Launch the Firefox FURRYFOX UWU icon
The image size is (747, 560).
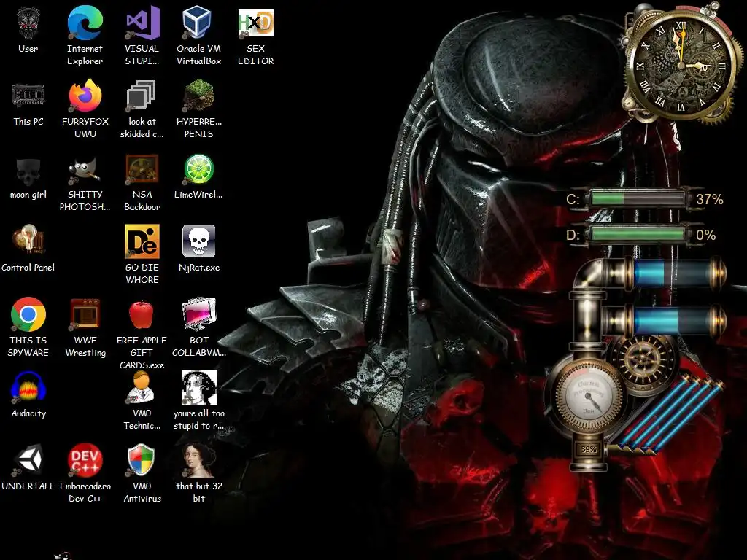(x=85, y=96)
